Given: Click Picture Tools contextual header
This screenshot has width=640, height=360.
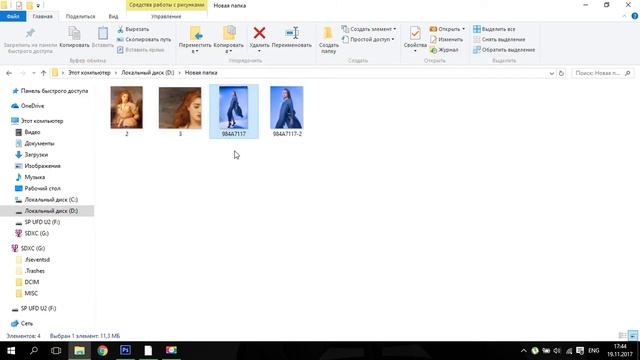Looking at the screenshot, I should [167, 5].
